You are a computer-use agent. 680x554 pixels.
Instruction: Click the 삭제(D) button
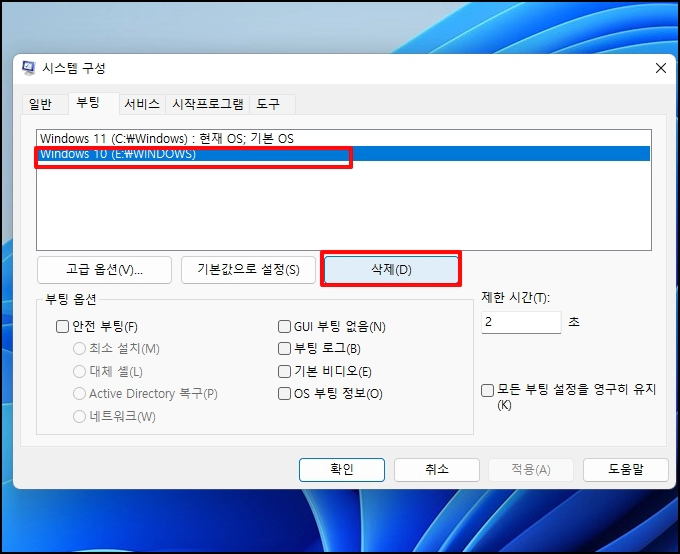[391, 270]
